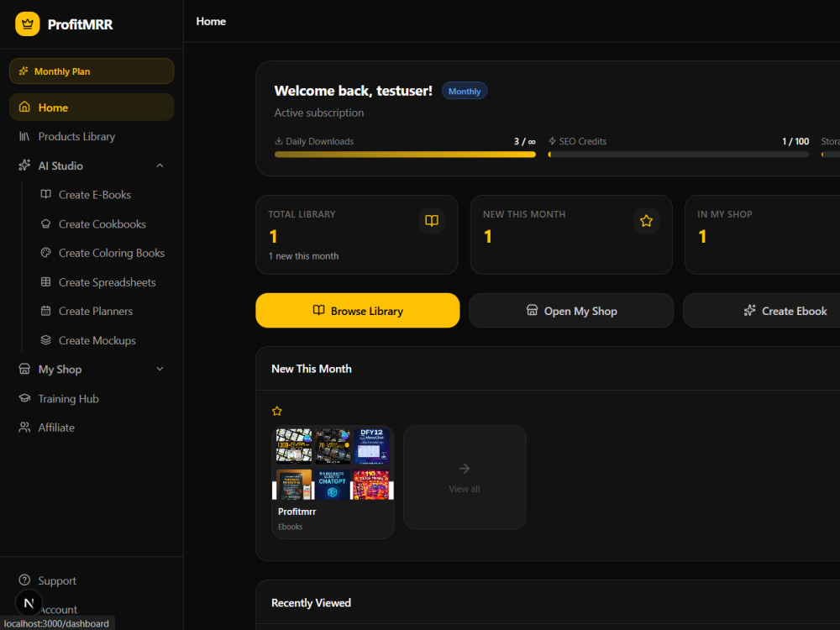Click the "Active subscription" text
Image resolution: width=840 pixels, height=630 pixels.
(x=318, y=113)
